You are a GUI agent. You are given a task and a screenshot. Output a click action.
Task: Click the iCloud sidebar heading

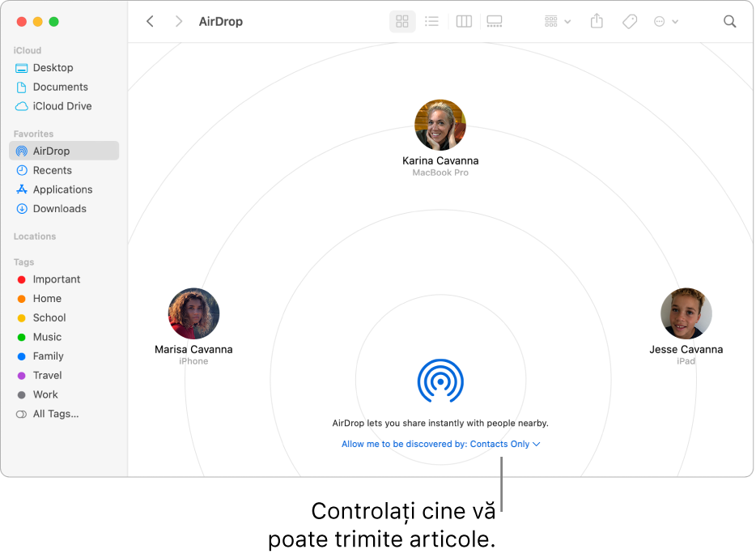28,50
